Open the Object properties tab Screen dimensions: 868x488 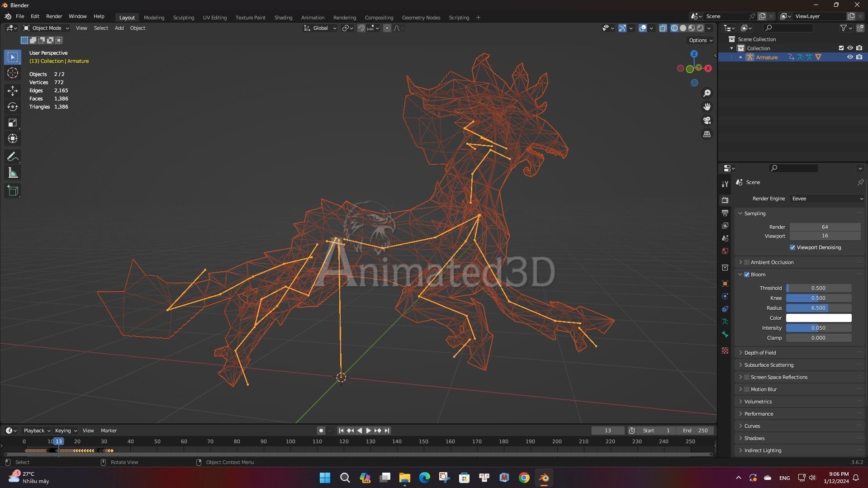click(x=725, y=284)
